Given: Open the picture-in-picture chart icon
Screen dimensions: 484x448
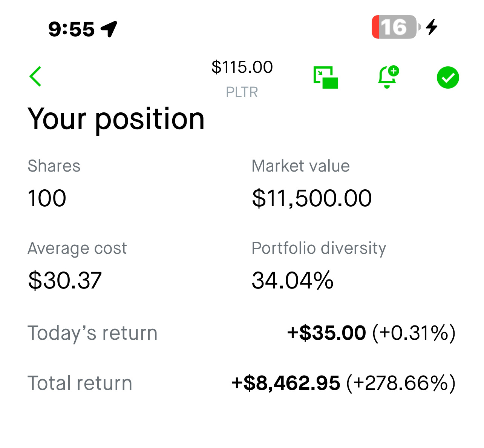Looking at the screenshot, I should click(x=326, y=77).
